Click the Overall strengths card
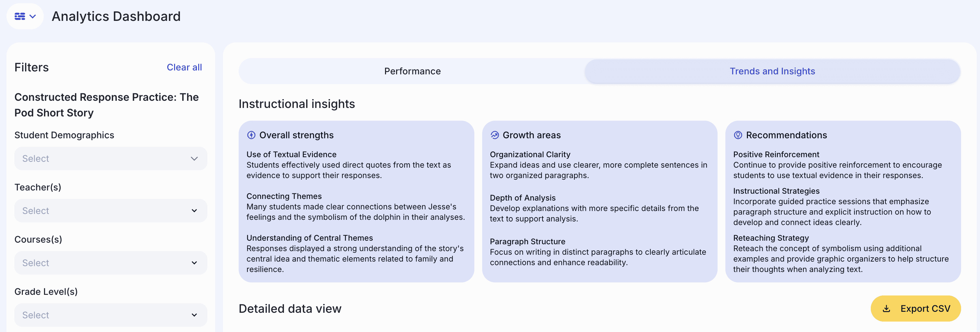This screenshot has width=980, height=332. (356, 202)
